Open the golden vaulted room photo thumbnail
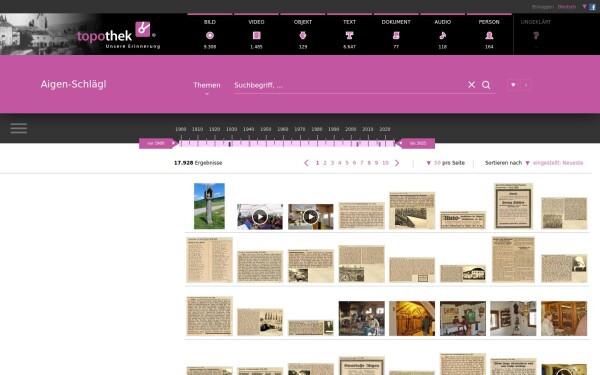 point(412,318)
